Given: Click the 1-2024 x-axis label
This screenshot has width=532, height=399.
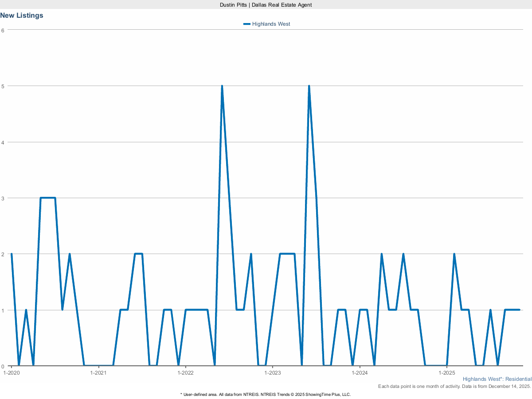Looking at the screenshot, I should click(x=360, y=373).
